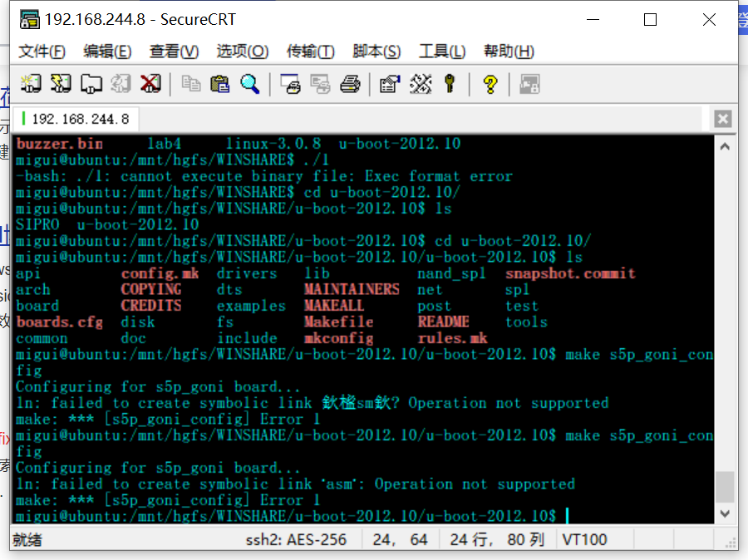Click the SIPRO directory name
The height and width of the screenshot is (560, 748).
(37, 224)
